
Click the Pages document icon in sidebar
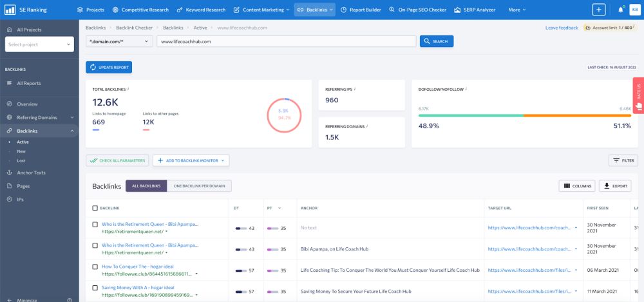click(10, 186)
